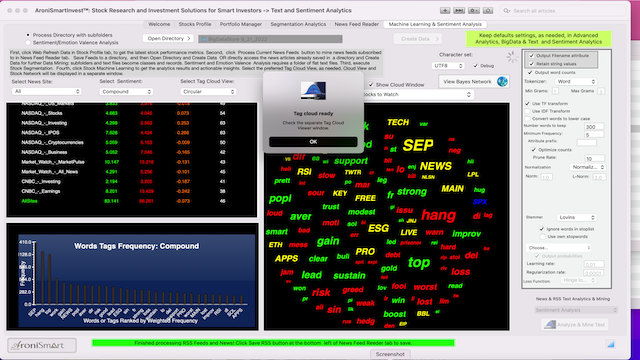Click the plus add toolbar icon
The height and width of the screenshot is (360, 640).
pyautogui.click(x=445, y=11)
